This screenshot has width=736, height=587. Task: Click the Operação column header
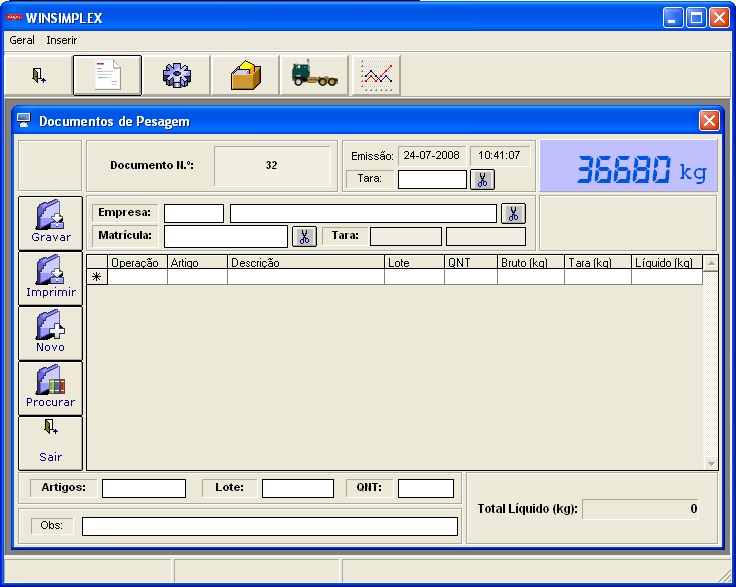(138, 263)
